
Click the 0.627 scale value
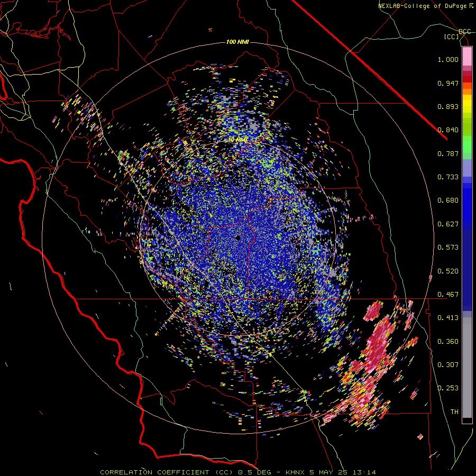(x=448, y=224)
